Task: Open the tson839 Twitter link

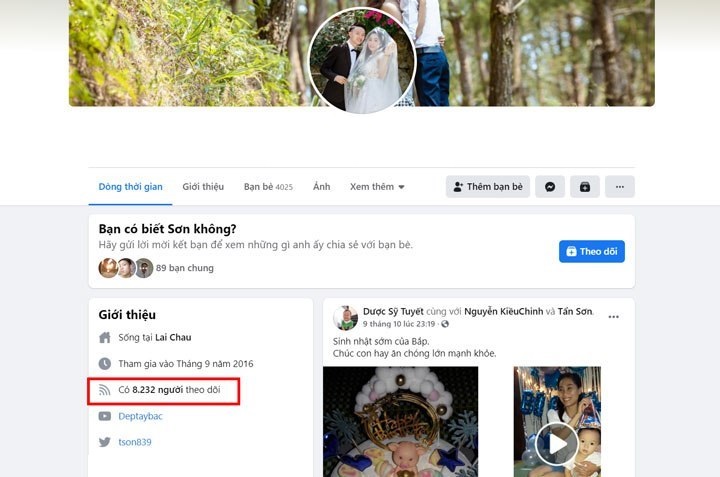Action: click(x=135, y=442)
